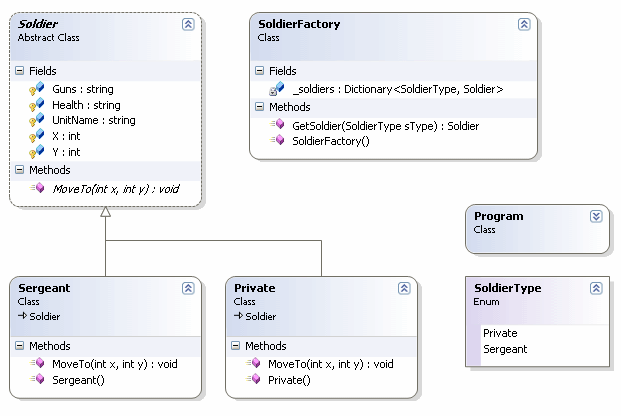Collapse the Soldier class Fields section
The width and height of the screenshot is (621, 416).
(20, 72)
